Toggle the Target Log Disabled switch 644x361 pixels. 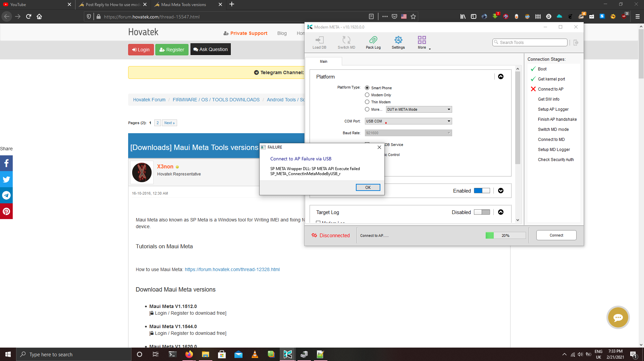pyautogui.click(x=482, y=212)
